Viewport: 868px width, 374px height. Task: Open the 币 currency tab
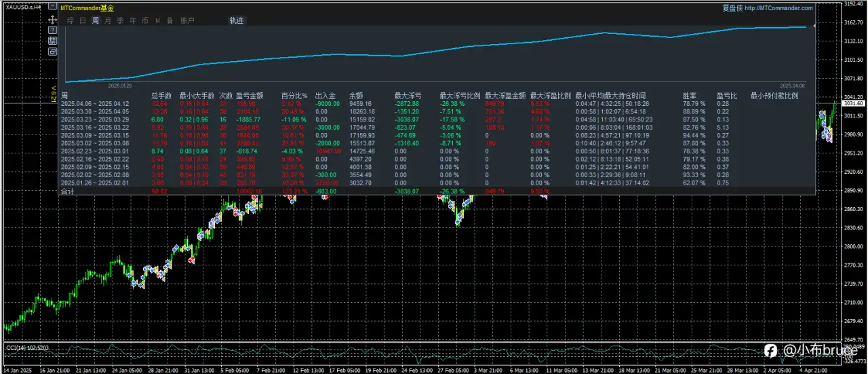pos(145,20)
